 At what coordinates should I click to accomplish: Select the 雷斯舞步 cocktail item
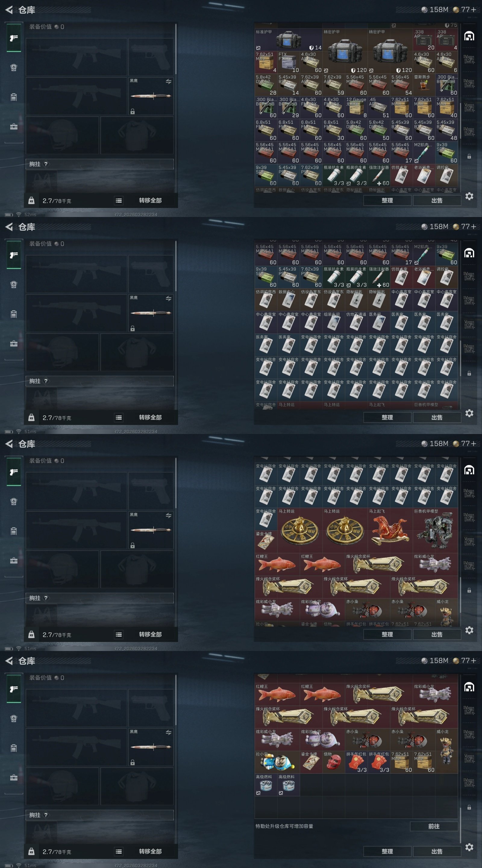[x=424, y=85]
